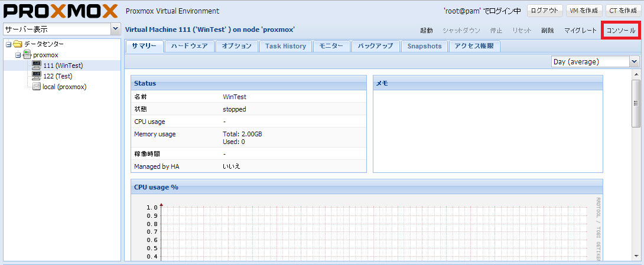Click the vertical scrollbar thumb
Viewport: 644px width, 265px height.
pos(636,103)
